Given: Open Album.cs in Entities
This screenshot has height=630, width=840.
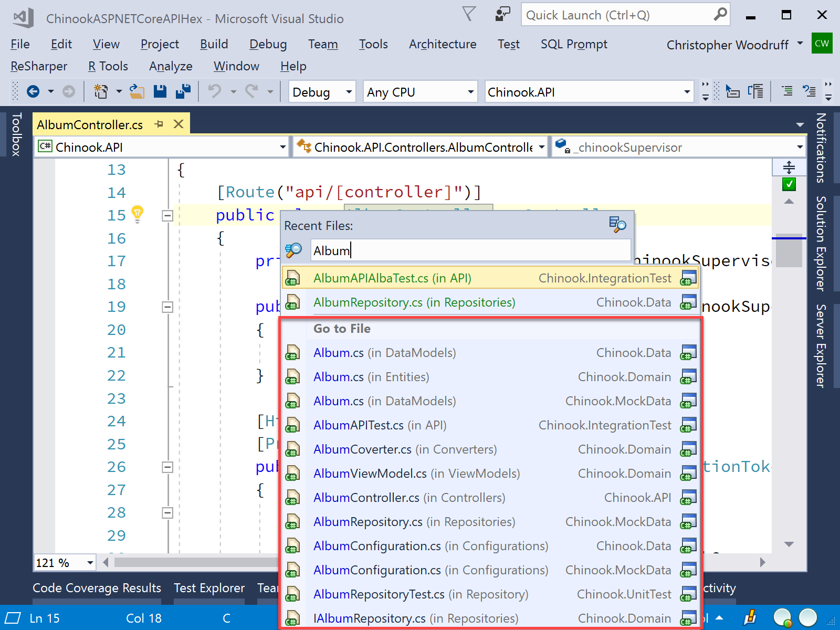Looking at the screenshot, I should (491, 377).
